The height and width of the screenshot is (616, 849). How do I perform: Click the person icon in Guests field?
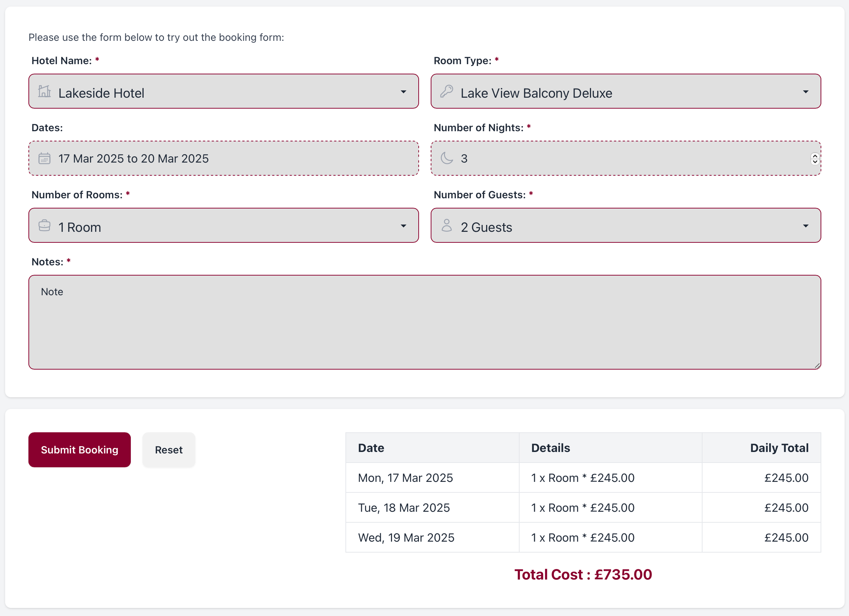click(x=446, y=226)
